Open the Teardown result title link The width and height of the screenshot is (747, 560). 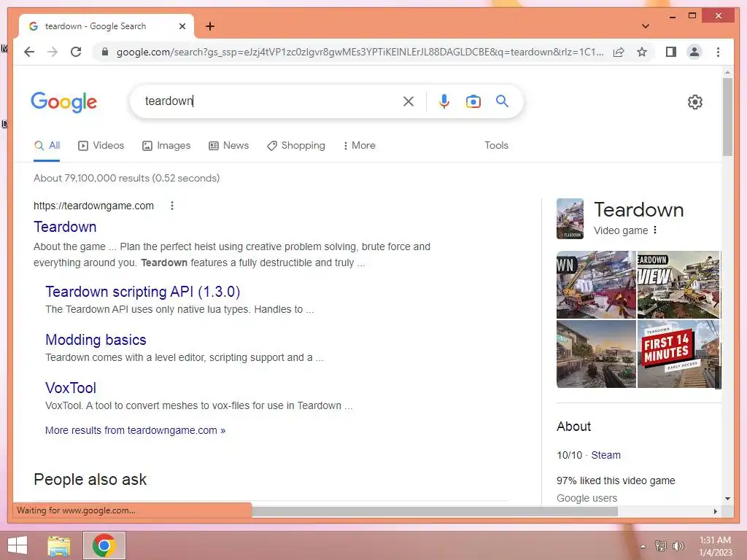(65, 227)
